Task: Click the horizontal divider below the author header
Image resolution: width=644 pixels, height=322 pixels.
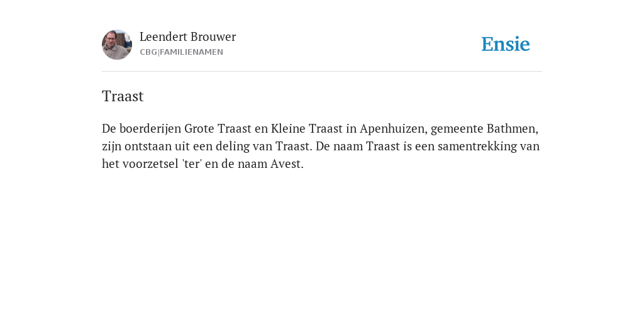Action: [x=322, y=72]
